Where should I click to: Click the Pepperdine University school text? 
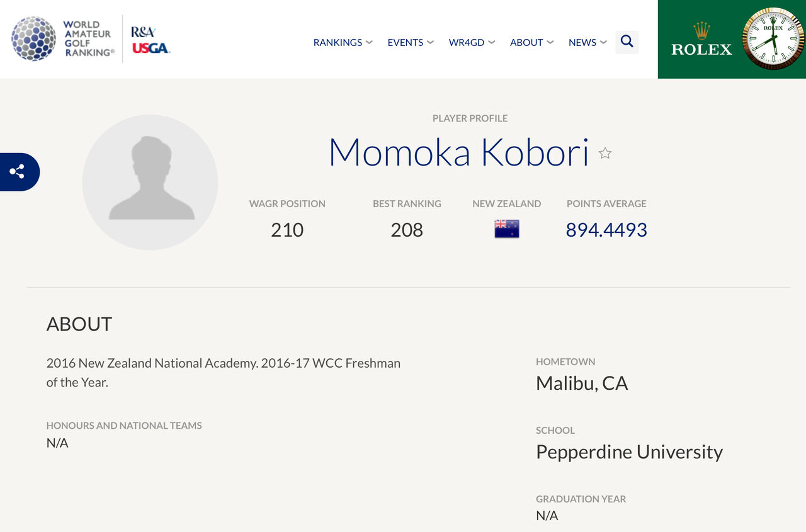pyautogui.click(x=629, y=451)
